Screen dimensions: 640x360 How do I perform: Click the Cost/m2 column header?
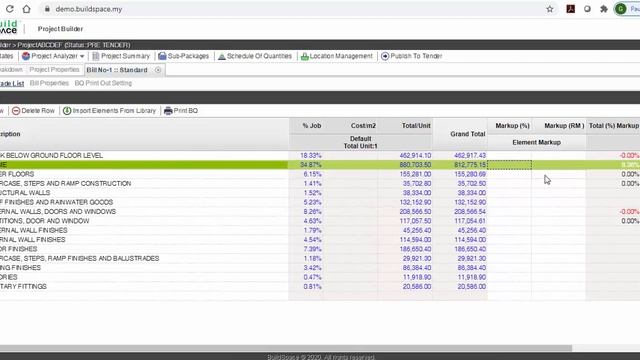tap(363, 126)
